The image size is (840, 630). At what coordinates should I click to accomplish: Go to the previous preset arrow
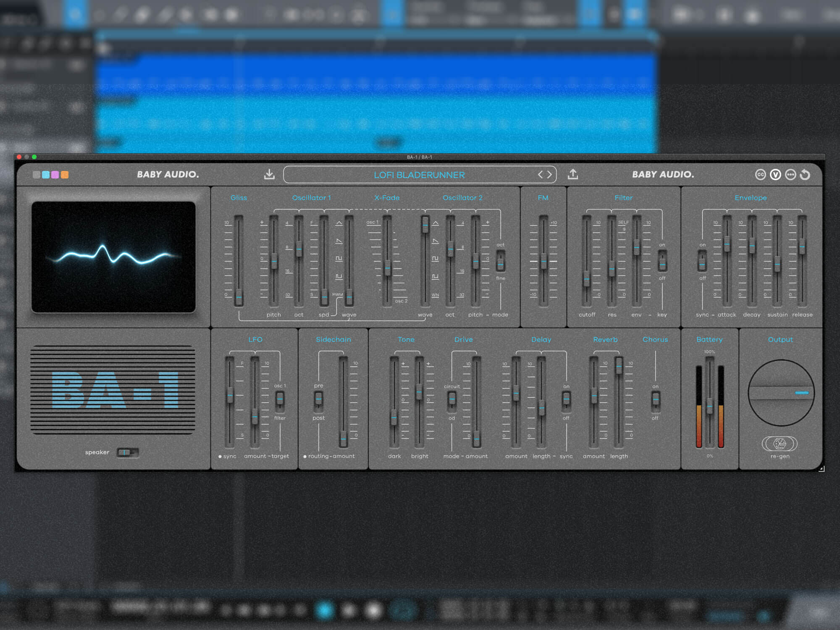click(x=541, y=175)
